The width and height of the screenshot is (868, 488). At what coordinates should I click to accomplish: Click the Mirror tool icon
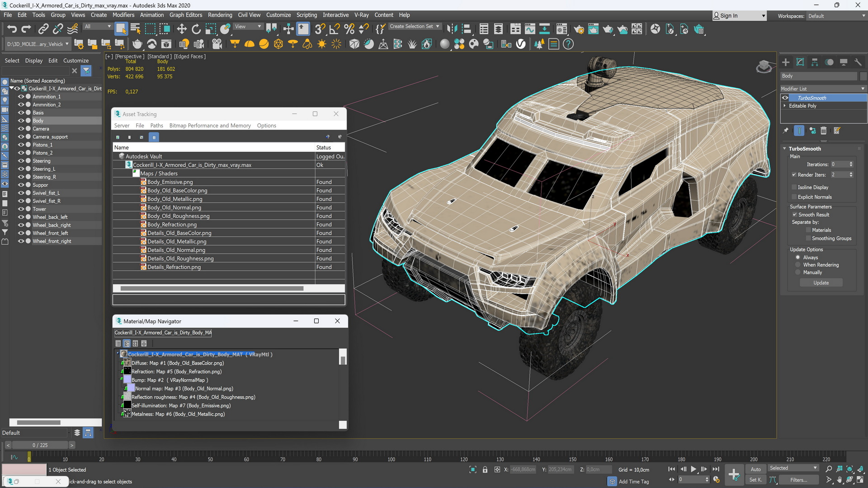coord(452,29)
